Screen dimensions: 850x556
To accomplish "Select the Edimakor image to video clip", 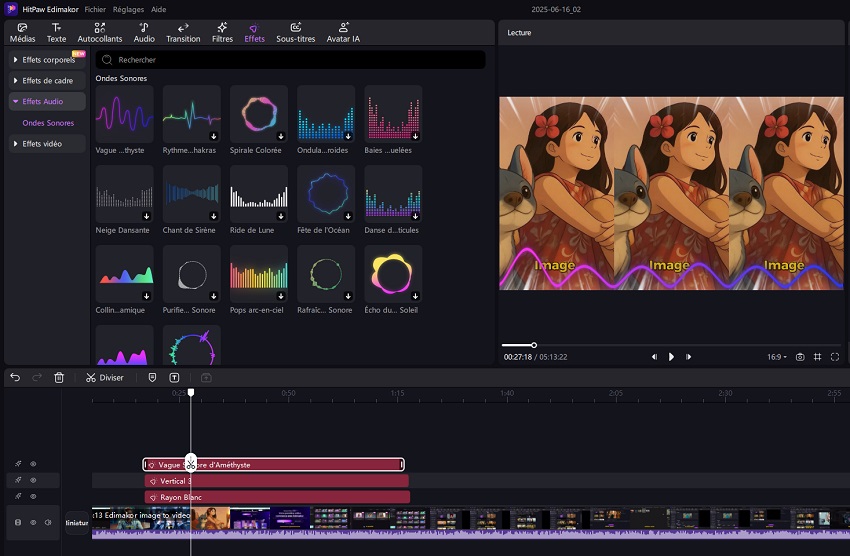I will [x=471, y=522].
